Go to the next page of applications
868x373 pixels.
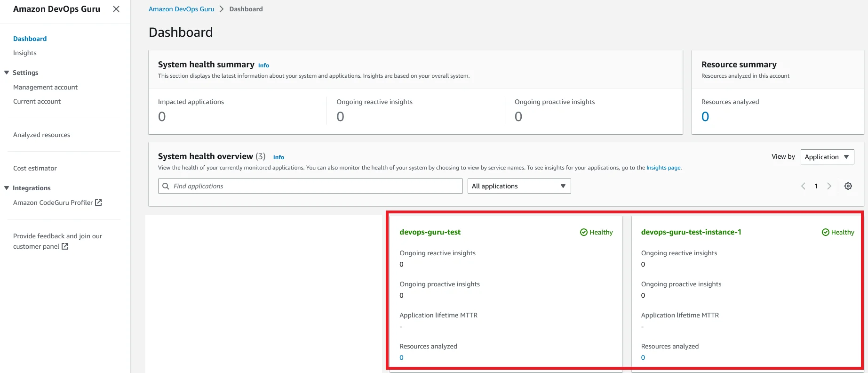coord(829,186)
